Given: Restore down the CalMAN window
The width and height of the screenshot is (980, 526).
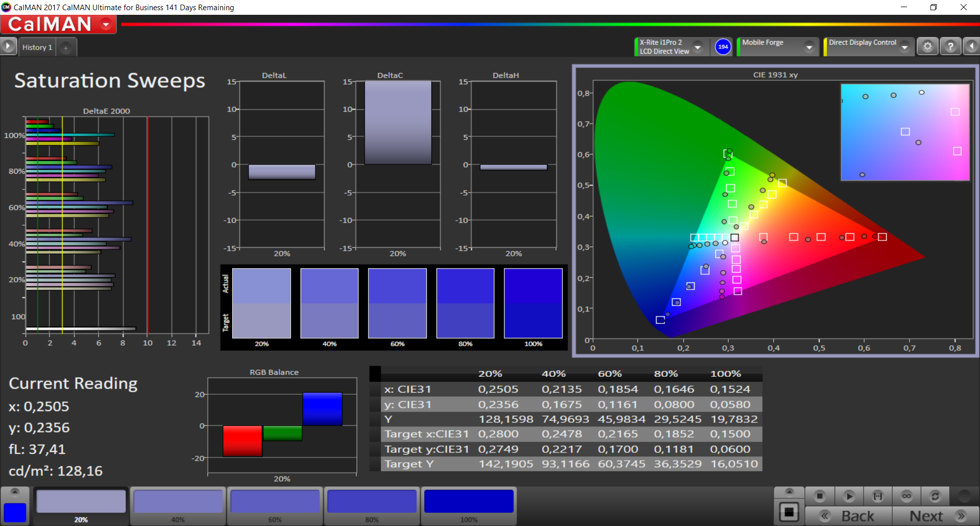Looking at the screenshot, I should 934,7.
